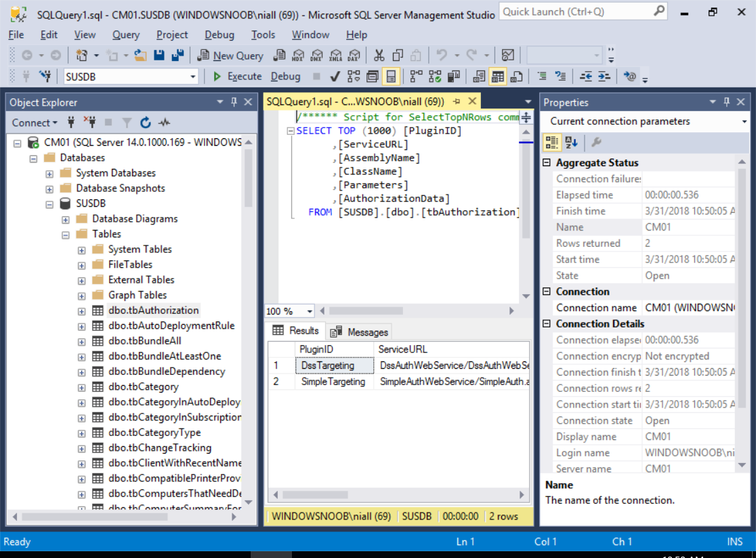Collapse the SUSDB database node
The height and width of the screenshot is (558, 756).
49,204
